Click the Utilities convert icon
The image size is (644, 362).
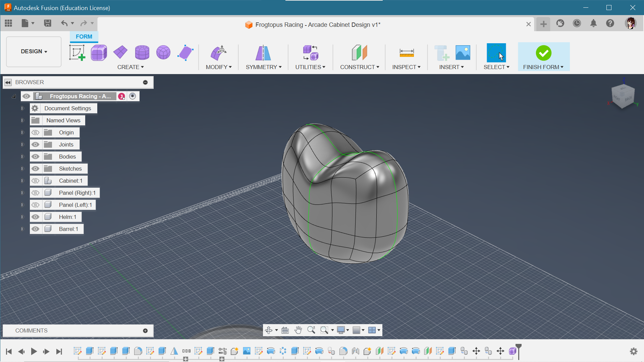pyautogui.click(x=310, y=53)
